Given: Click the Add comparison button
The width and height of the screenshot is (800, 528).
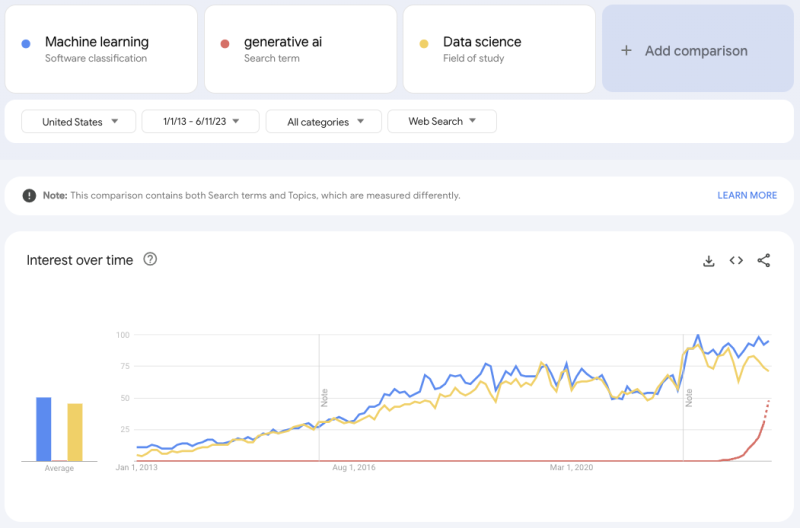Looking at the screenshot, I should click(697, 51).
